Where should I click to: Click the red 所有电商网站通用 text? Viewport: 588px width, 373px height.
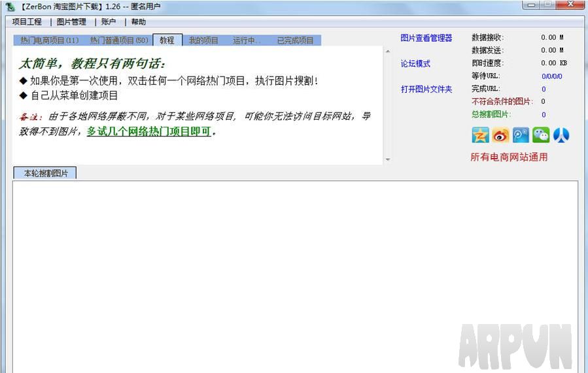tap(509, 157)
